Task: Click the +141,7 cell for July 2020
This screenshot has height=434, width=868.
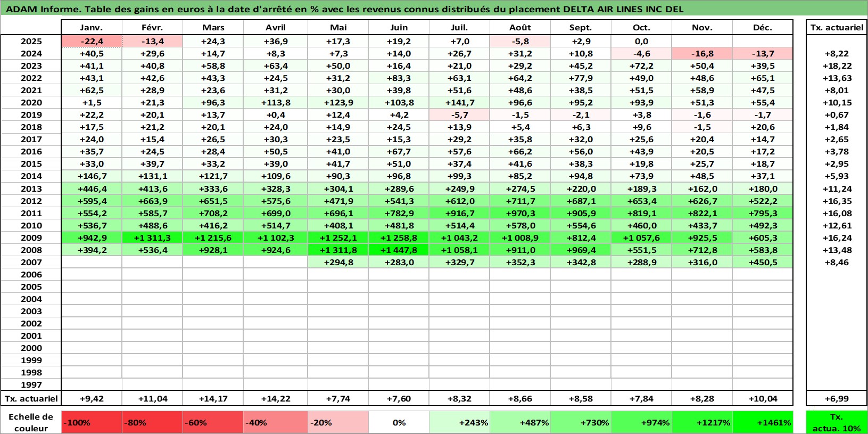Action: [x=459, y=103]
